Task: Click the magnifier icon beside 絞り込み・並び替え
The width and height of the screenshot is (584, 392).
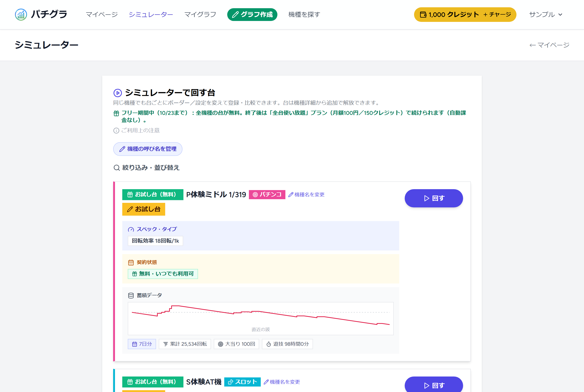Action: [x=117, y=168]
